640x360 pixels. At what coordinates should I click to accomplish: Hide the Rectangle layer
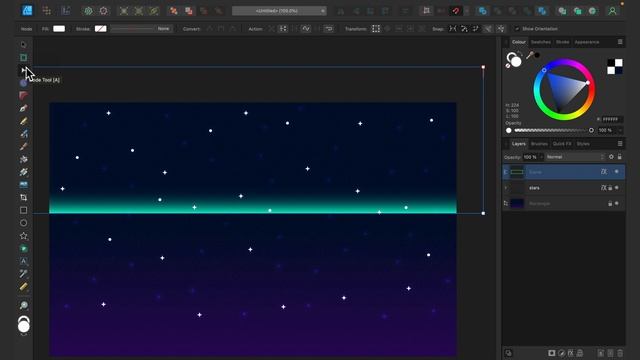(617, 203)
